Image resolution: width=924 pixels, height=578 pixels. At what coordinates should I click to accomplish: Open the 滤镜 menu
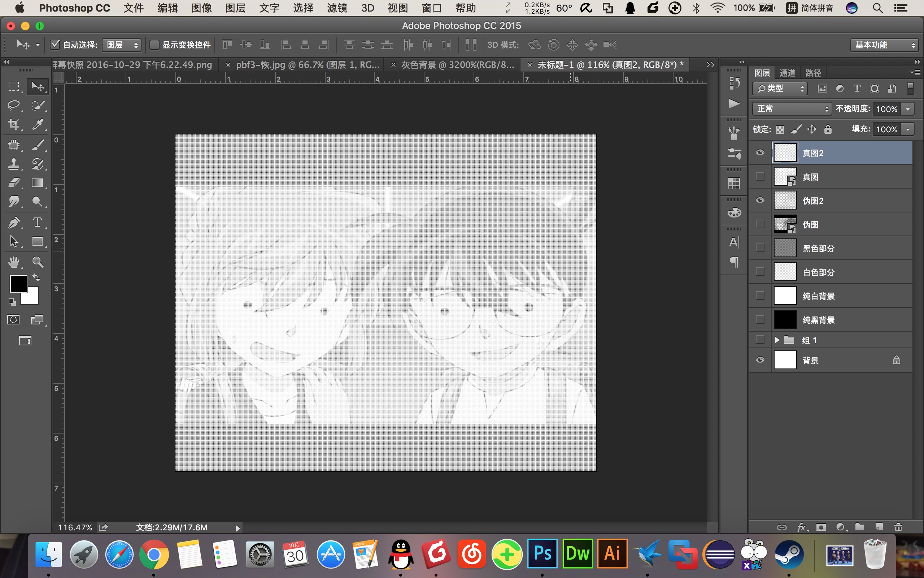[x=337, y=8]
